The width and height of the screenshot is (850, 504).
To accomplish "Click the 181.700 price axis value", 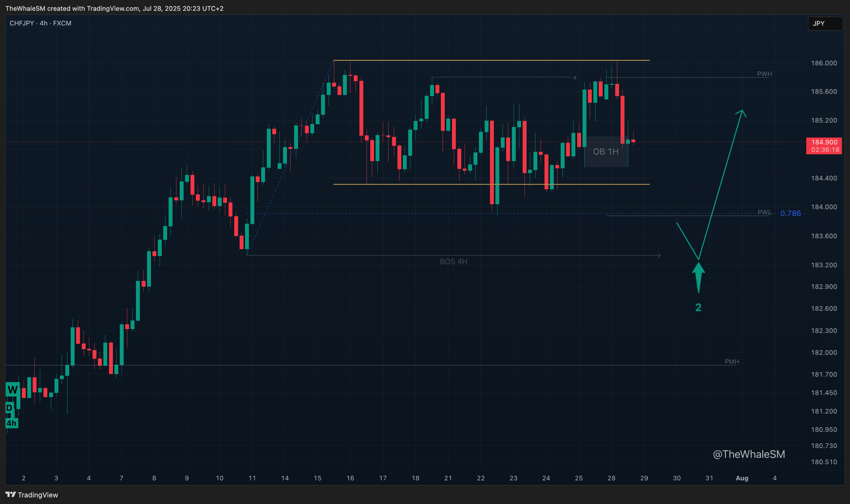I will click(824, 374).
